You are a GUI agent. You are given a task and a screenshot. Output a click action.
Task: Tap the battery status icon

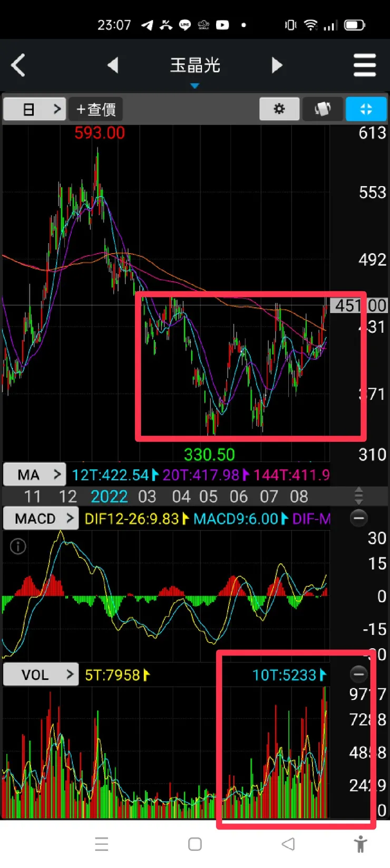tap(354, 25)
